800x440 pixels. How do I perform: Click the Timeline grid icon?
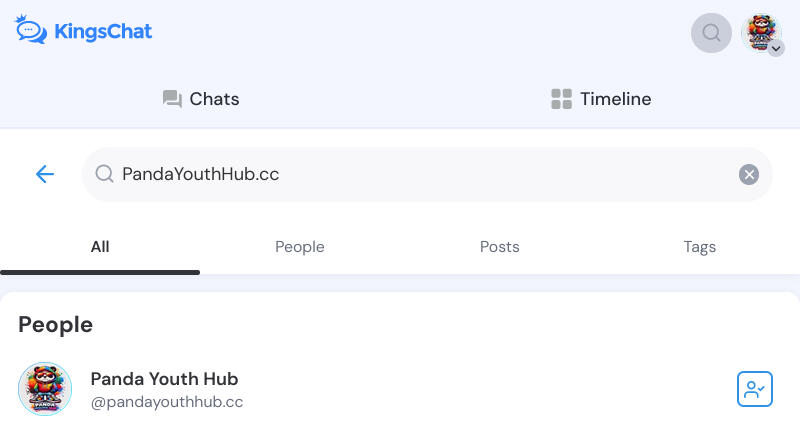click(x=561, y=99)
